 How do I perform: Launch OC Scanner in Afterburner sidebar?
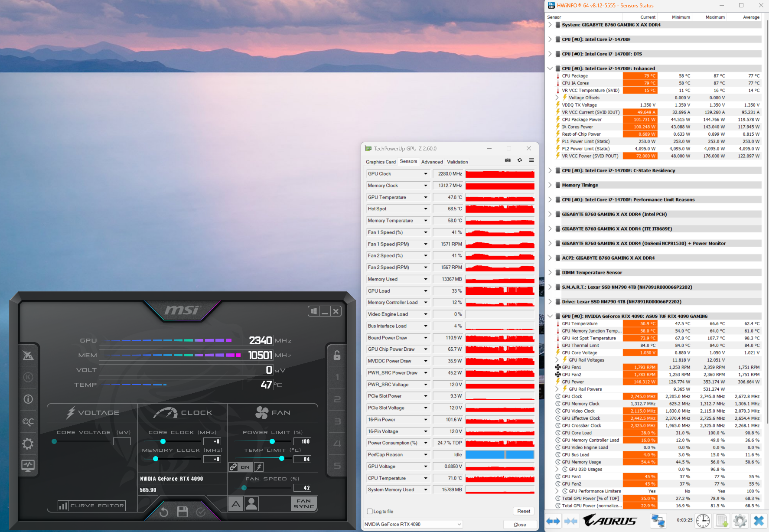tap(28, 421)
